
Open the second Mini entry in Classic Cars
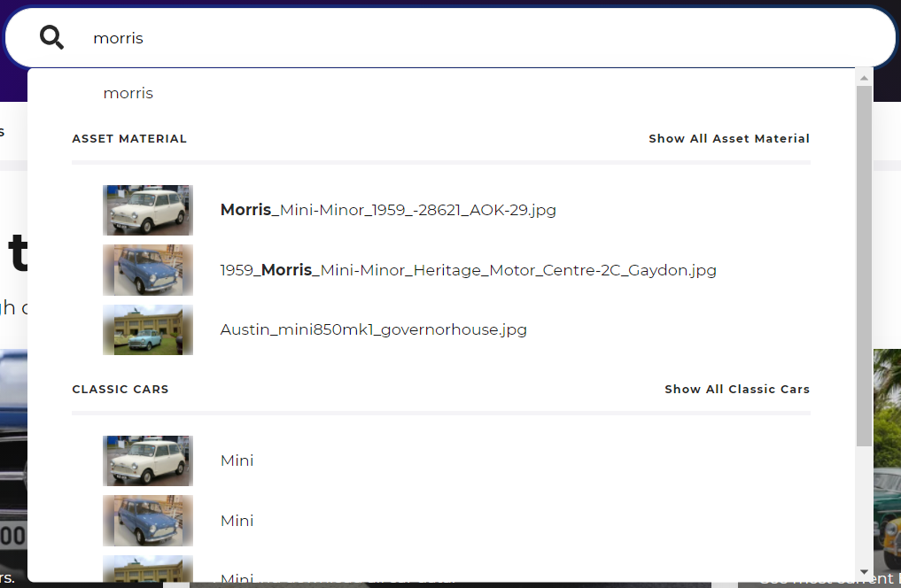[x=237, y=520]
